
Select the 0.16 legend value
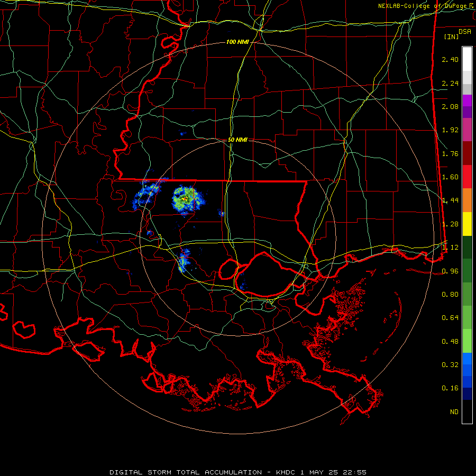click(x=450, y=388)
